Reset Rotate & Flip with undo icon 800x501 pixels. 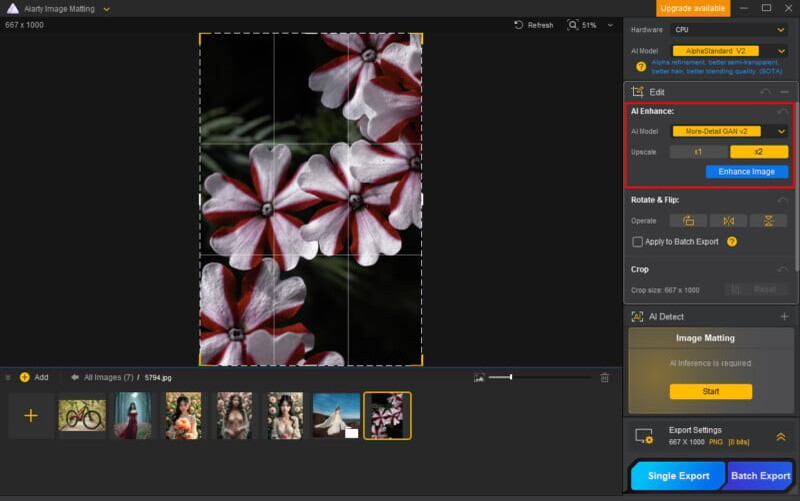coord(782,200)
